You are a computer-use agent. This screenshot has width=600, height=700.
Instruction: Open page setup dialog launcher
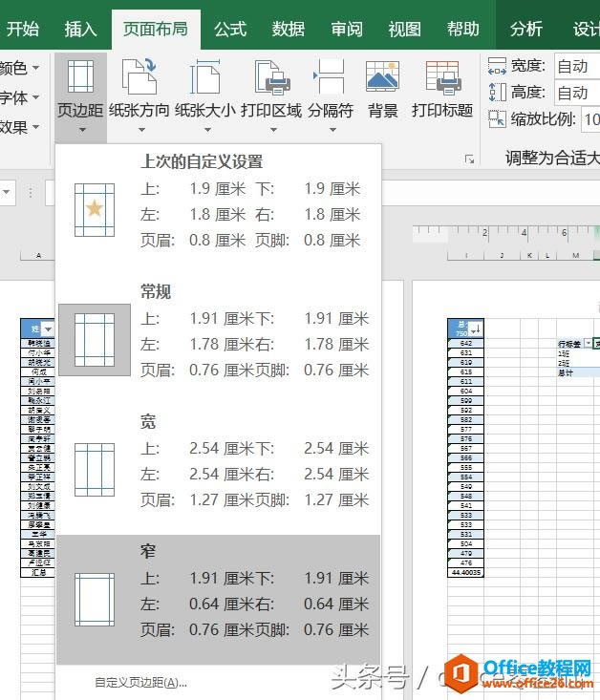tap(469, 159)
